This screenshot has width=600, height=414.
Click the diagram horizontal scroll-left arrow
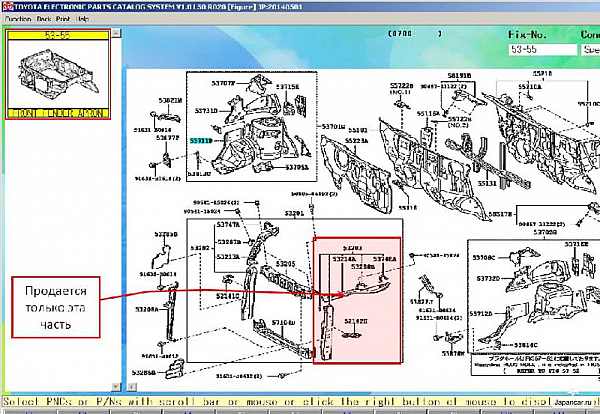[x=132, y=386]
